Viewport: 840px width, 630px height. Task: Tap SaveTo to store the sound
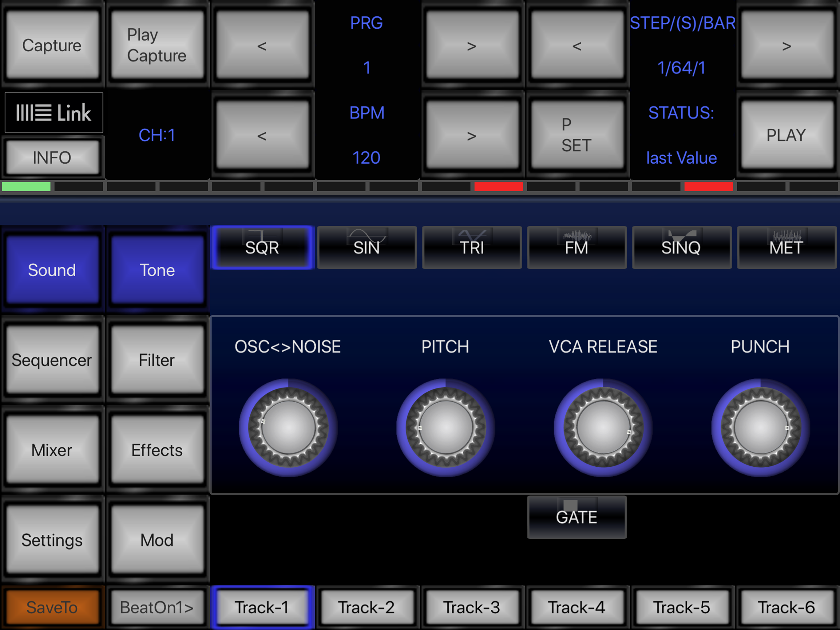(52, 607)
